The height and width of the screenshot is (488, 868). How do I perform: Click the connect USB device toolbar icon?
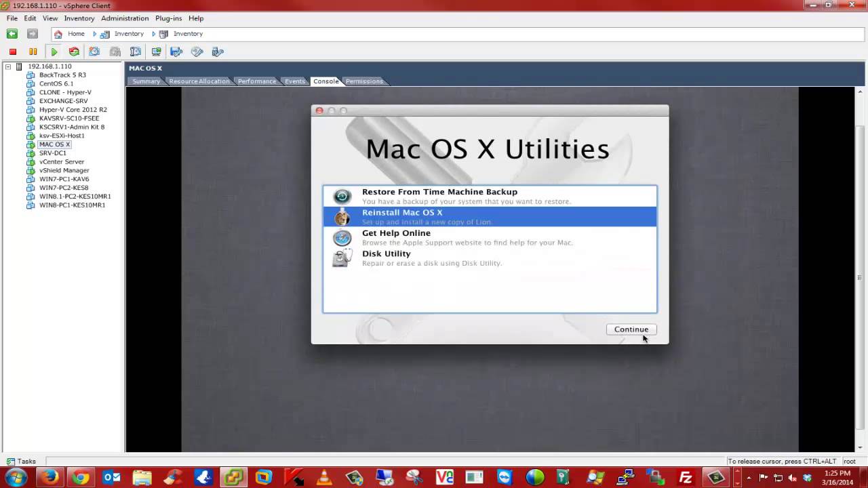218,52
